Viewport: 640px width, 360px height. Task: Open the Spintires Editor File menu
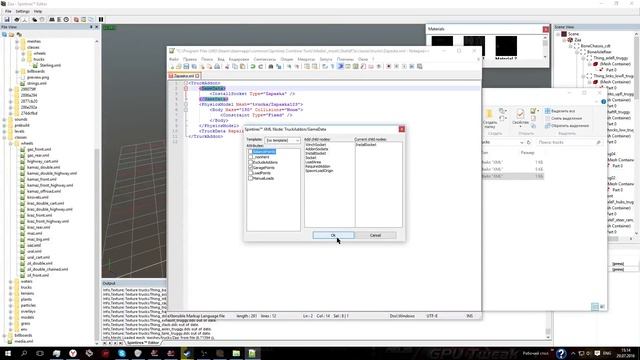[x=8, y=11]
